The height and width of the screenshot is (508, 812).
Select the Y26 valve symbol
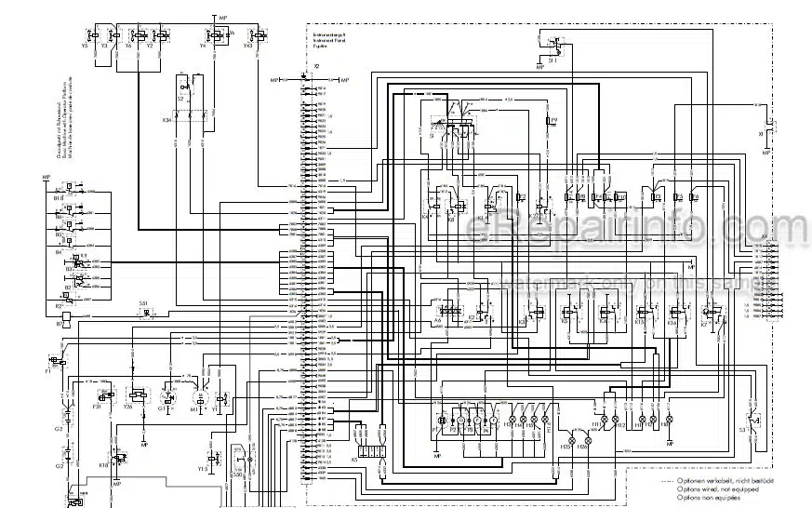pos(138,395)
